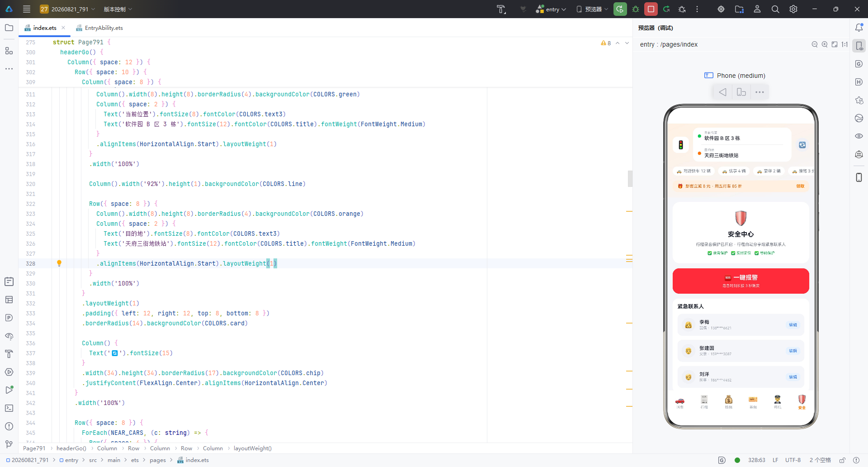Open the LF line separator selector
The width and height of the screenshot is (868, 467).
coord(775,460)
